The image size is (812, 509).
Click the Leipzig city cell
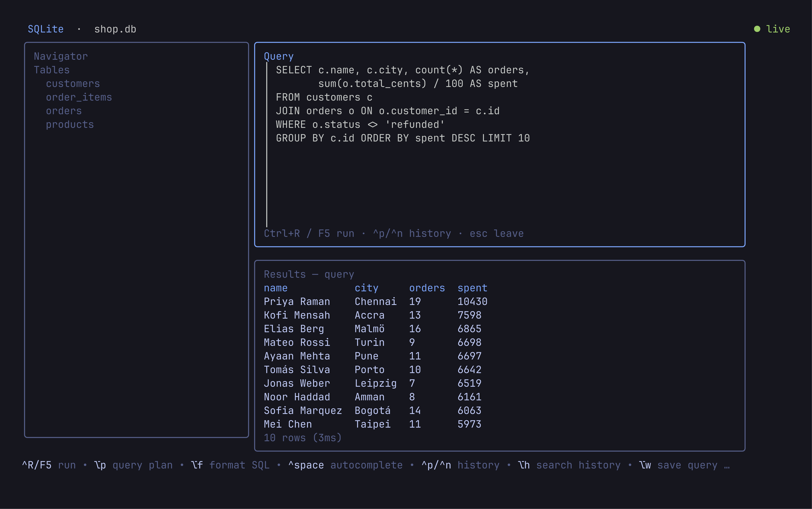click(376, 384)
